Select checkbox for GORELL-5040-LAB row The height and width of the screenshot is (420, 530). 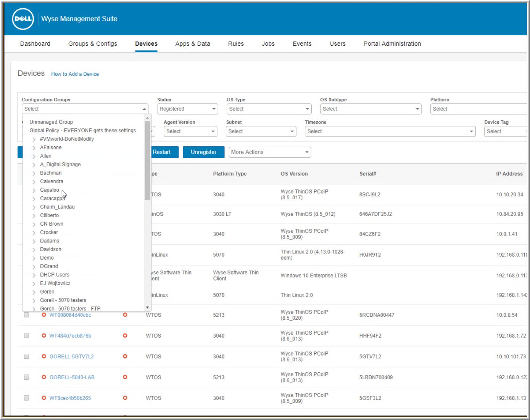point(26,377)
